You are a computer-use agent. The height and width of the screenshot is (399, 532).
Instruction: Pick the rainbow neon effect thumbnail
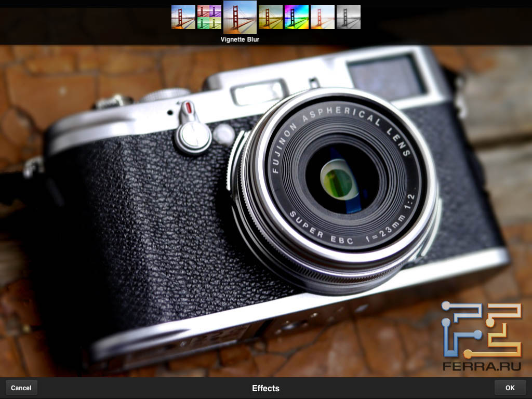tap(297, 17)
